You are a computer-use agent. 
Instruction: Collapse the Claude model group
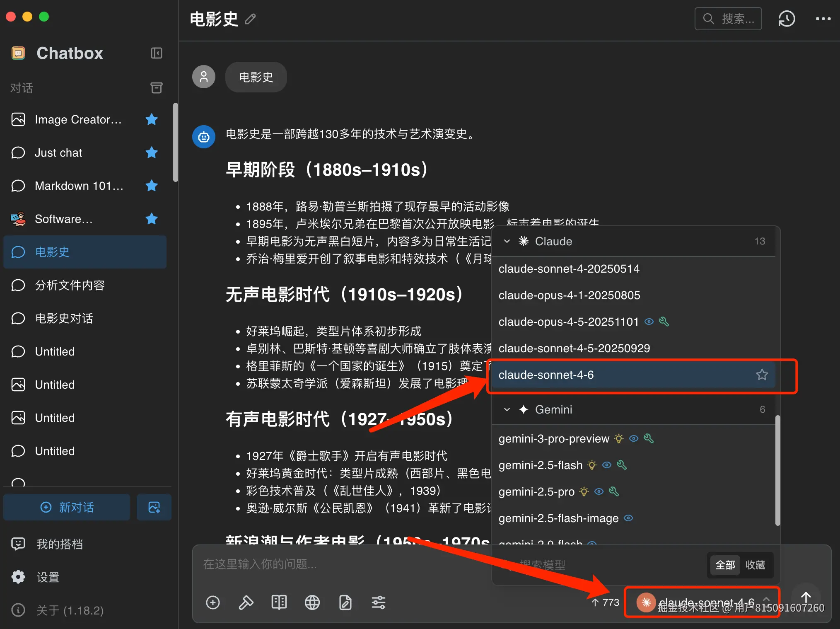click(506, 241)
